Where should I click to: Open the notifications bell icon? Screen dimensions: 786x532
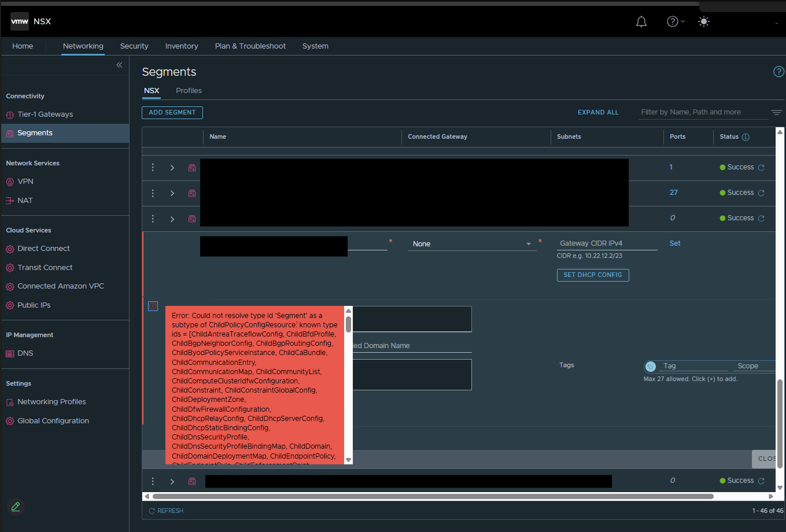click(x=641, y=22)
